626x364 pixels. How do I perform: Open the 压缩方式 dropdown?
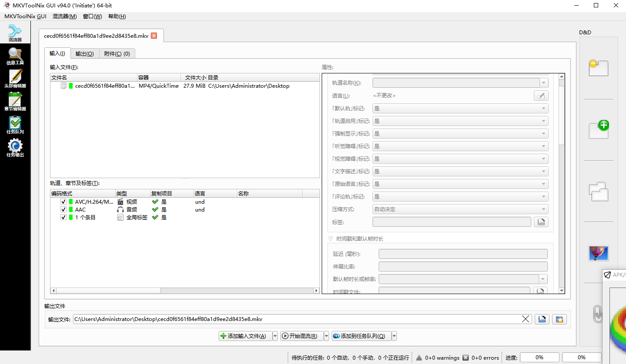[460, 209]
